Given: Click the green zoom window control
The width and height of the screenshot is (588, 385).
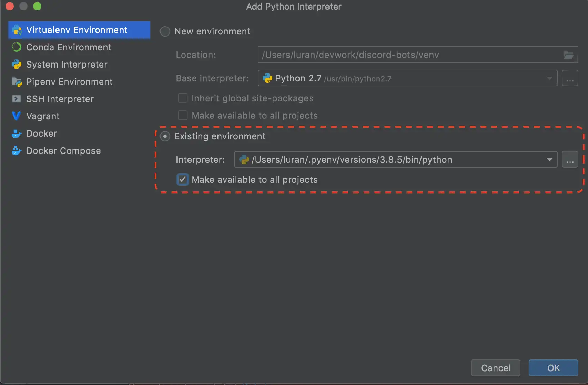Looking at the screenshot, I should point(37,6).
